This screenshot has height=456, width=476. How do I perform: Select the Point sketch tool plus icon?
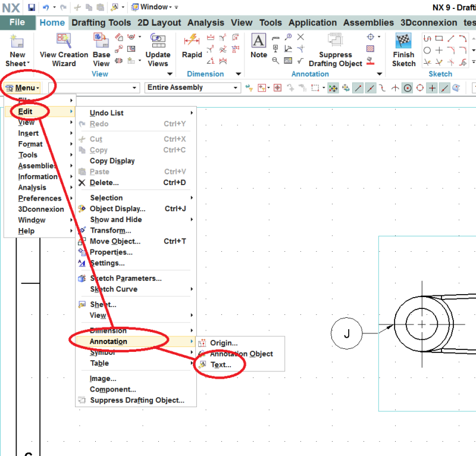pos(439,51)
